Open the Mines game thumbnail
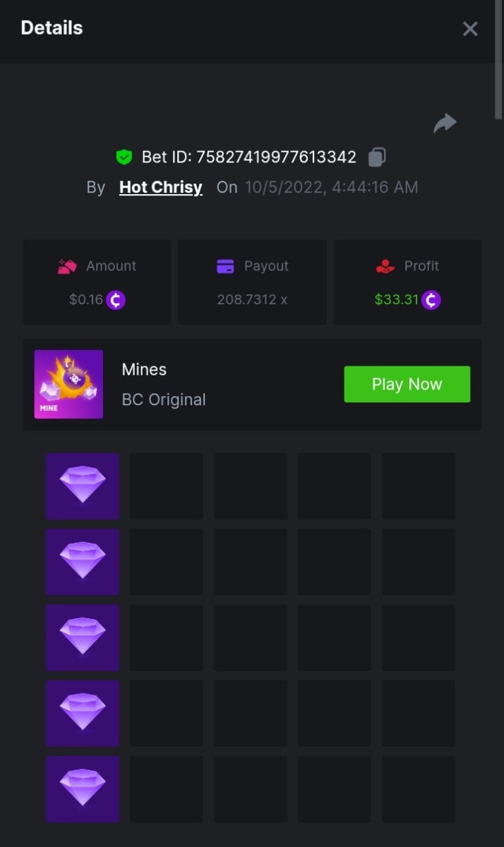 68,384
